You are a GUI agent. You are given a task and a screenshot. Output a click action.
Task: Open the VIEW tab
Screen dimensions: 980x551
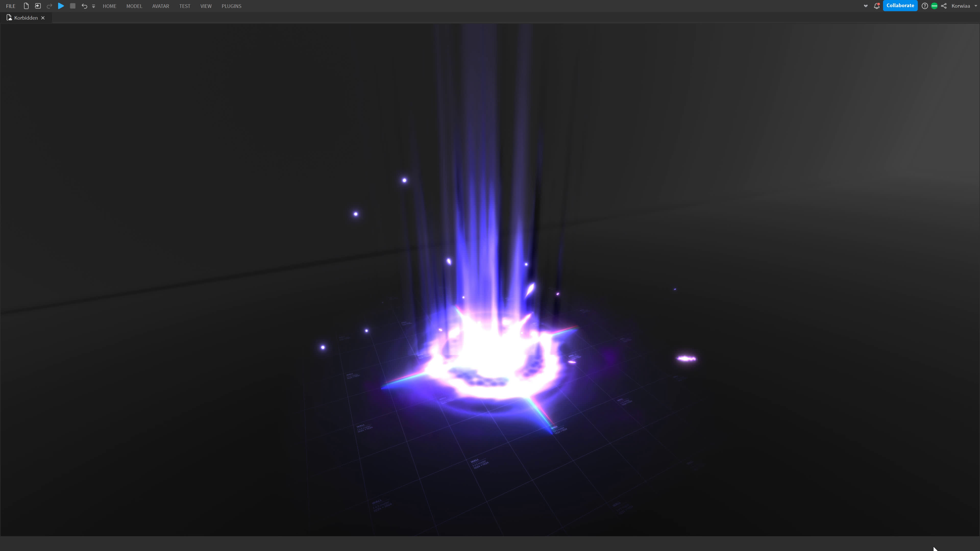pyautogui.click(x=206, y=6)
